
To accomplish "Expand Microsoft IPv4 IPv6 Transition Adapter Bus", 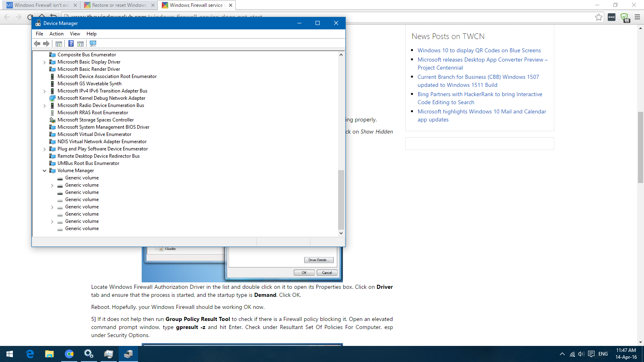I will point(44,91).
